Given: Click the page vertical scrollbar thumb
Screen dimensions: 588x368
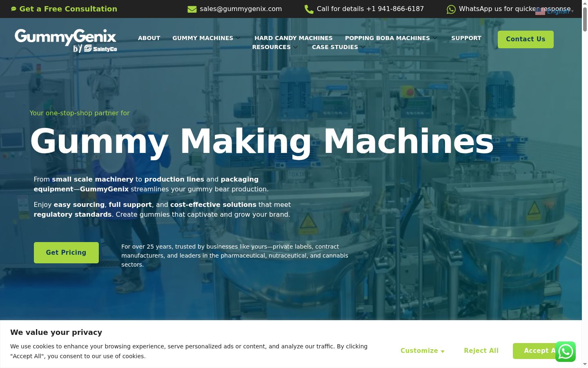Looking at the screenshot, I should 585,19.
